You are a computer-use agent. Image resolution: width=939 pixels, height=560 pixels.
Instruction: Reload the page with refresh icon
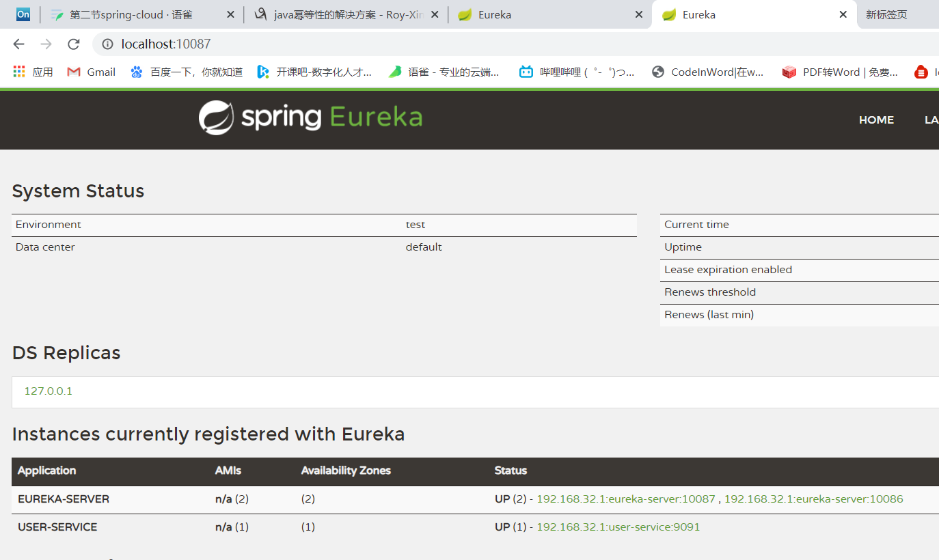click(x=73, y=44)
